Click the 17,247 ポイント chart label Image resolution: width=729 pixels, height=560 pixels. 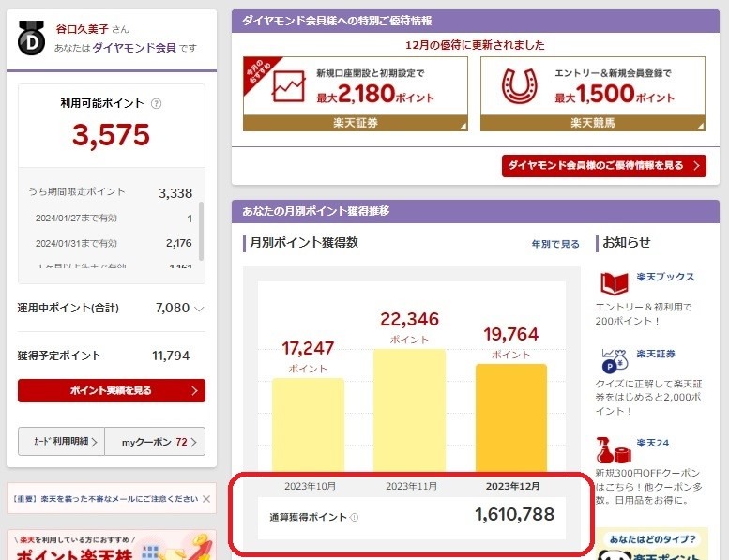click(308, 356)
